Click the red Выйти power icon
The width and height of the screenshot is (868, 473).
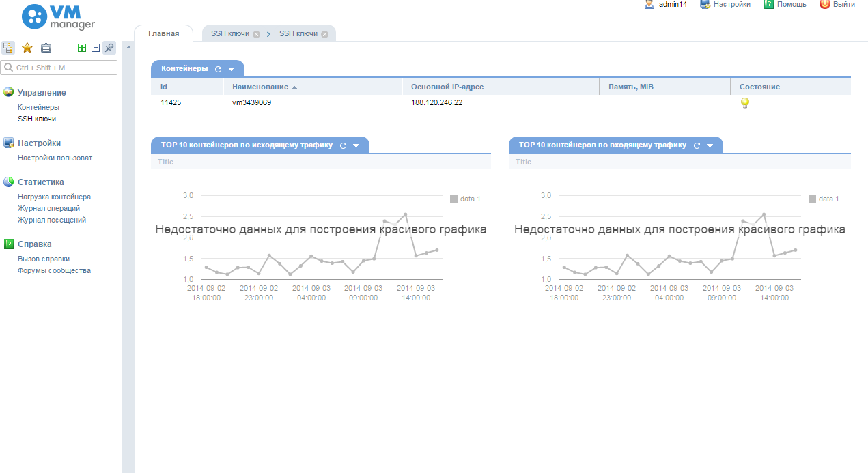[824, 4]
